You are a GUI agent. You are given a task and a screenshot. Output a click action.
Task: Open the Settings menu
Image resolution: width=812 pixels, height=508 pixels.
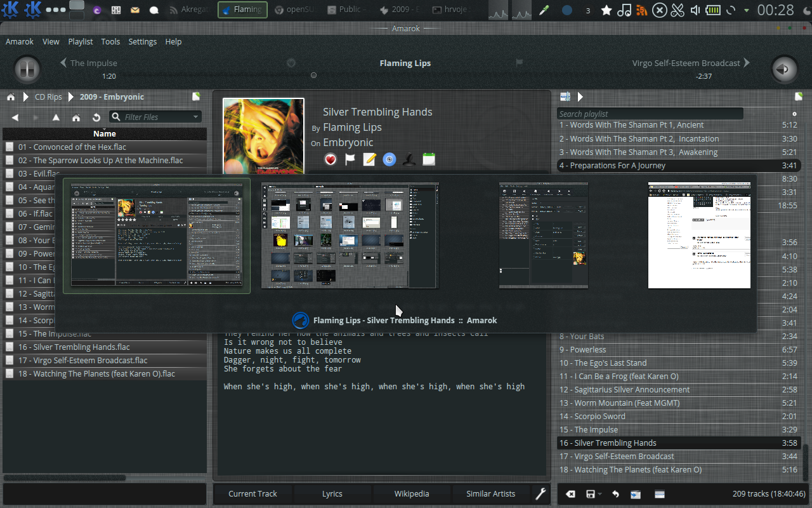click(143, 41)
